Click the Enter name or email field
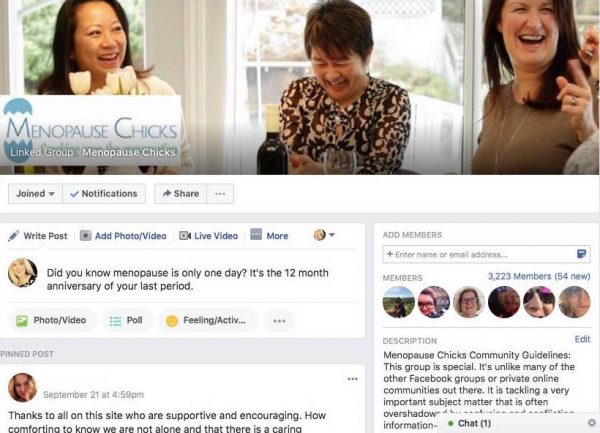 (486, 254)
